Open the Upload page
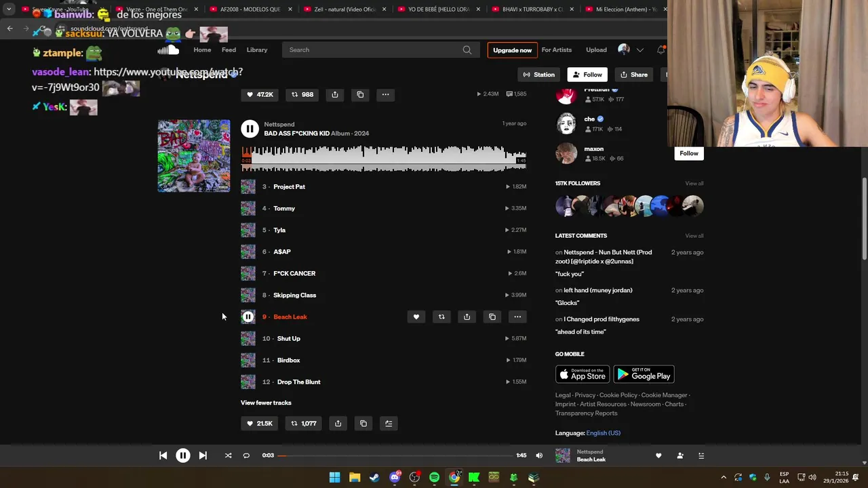This screenshot has height=488, width=868. pos(597,49)
